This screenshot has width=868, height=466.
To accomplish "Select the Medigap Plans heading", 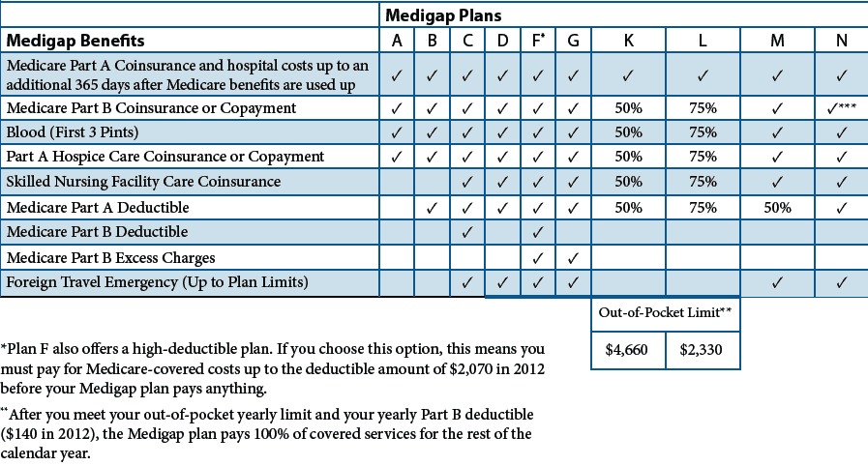I will (x=443, y=15).
